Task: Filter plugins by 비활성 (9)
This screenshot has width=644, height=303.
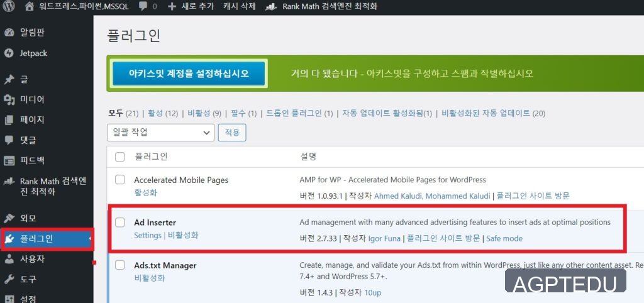Action: point(204,113)
